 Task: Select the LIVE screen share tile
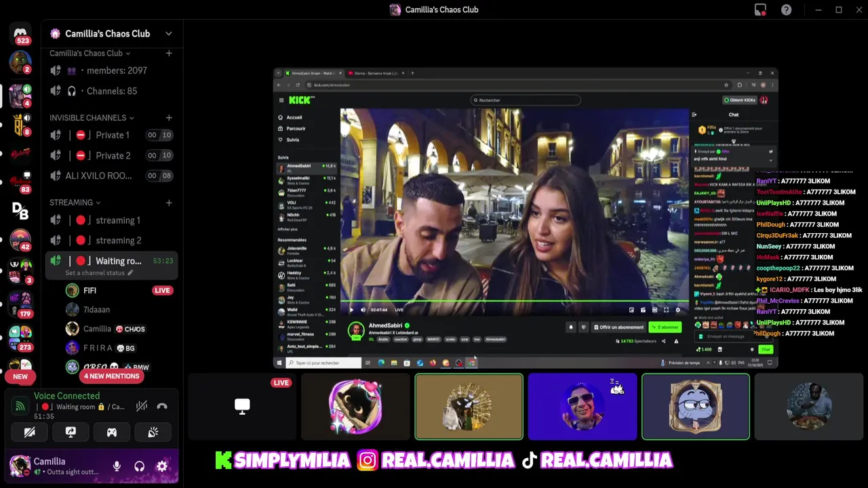[242, 407]
